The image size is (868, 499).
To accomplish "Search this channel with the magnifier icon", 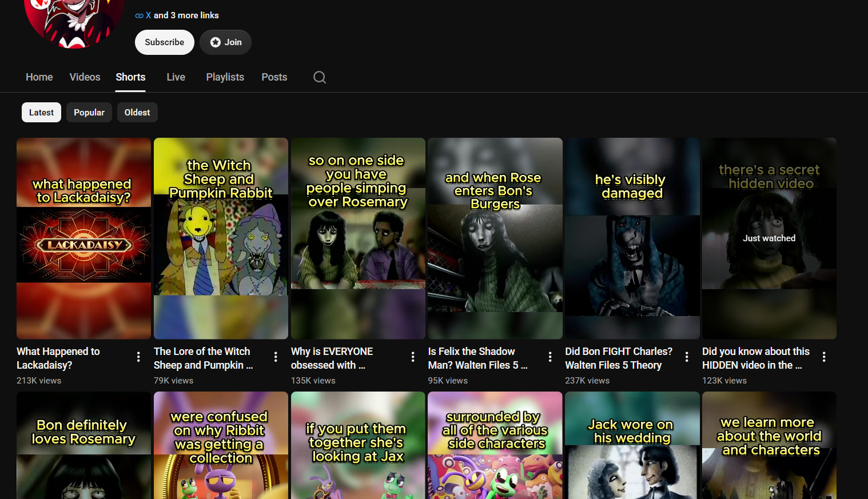I will pos(320,77).
